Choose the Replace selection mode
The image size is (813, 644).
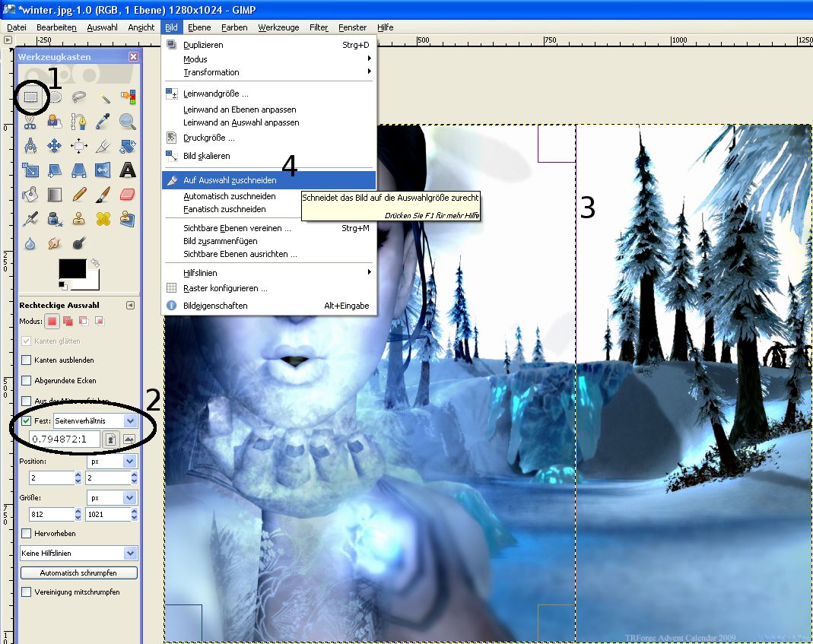click(52, 322)
